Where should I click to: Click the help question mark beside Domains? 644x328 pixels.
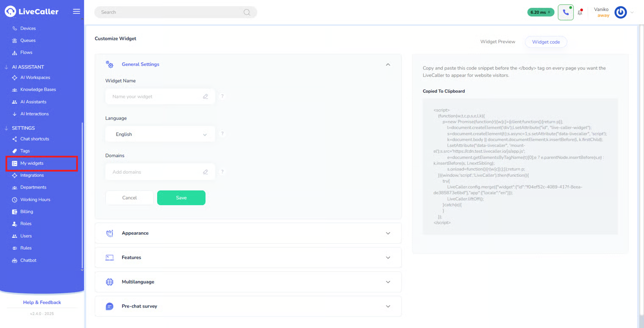[222, 172]
